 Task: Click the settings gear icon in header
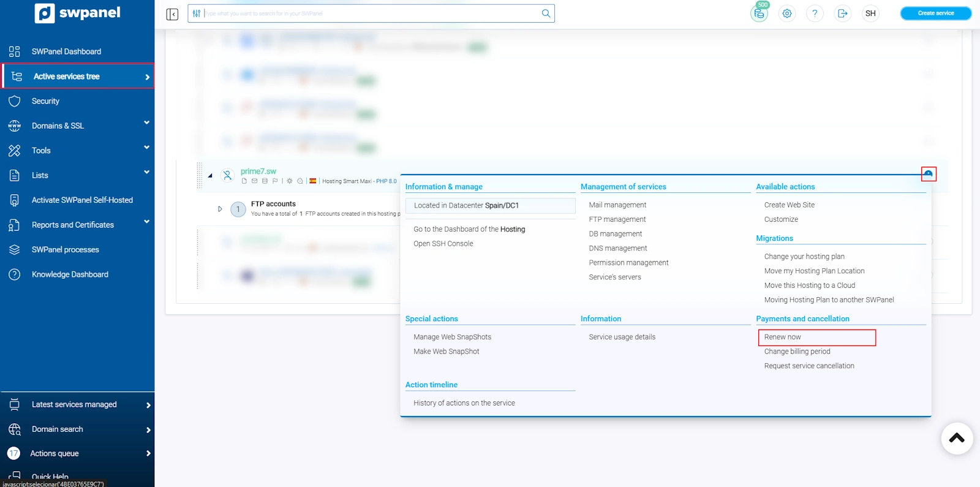(x=787, y=13)
